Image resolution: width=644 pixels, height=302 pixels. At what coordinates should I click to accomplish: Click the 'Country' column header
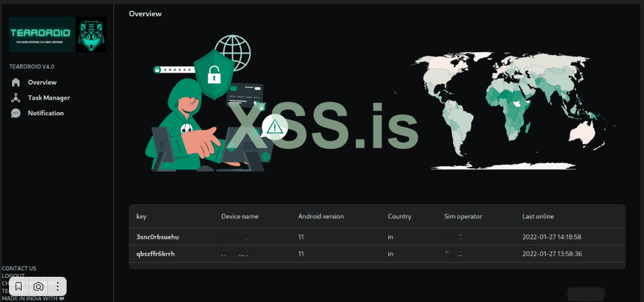click(399, 216)
